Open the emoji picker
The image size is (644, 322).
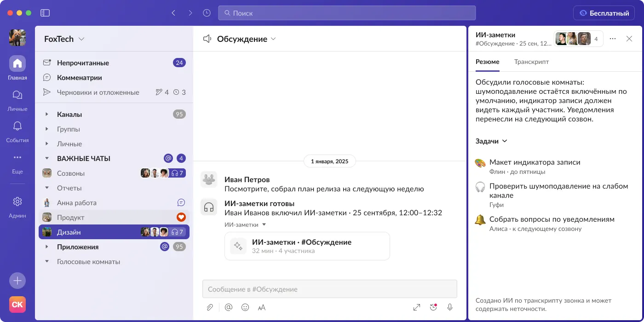(x=245, y=307)
